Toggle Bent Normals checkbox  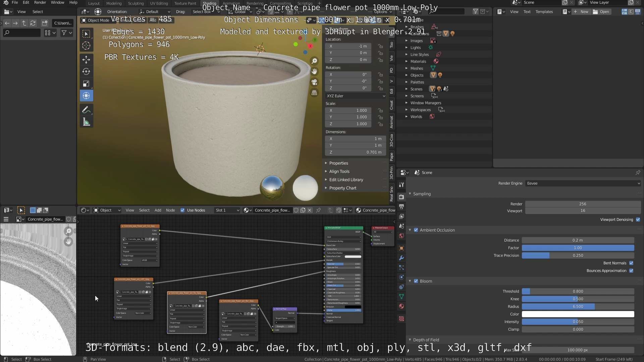[631, 263]
